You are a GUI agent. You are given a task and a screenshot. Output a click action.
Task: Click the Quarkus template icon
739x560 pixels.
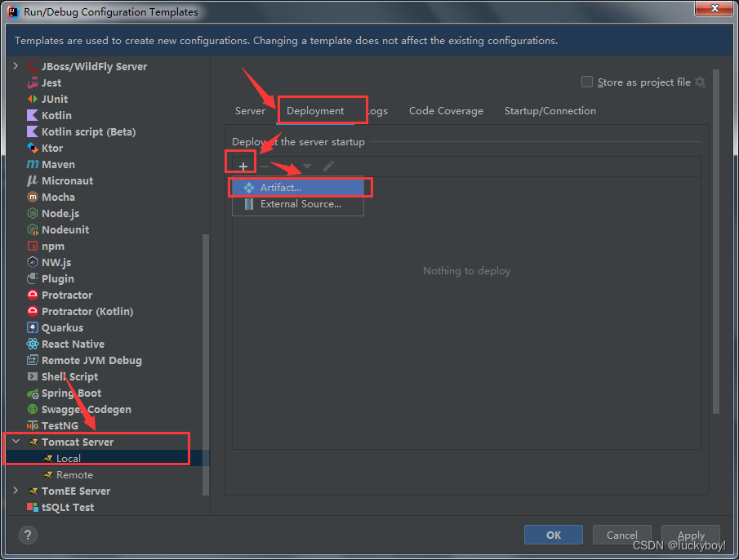(x=33, y=328)
